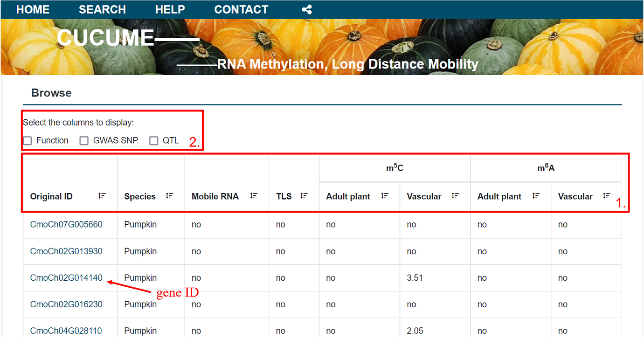Click the m5C group header

click(x=395, y=168)
